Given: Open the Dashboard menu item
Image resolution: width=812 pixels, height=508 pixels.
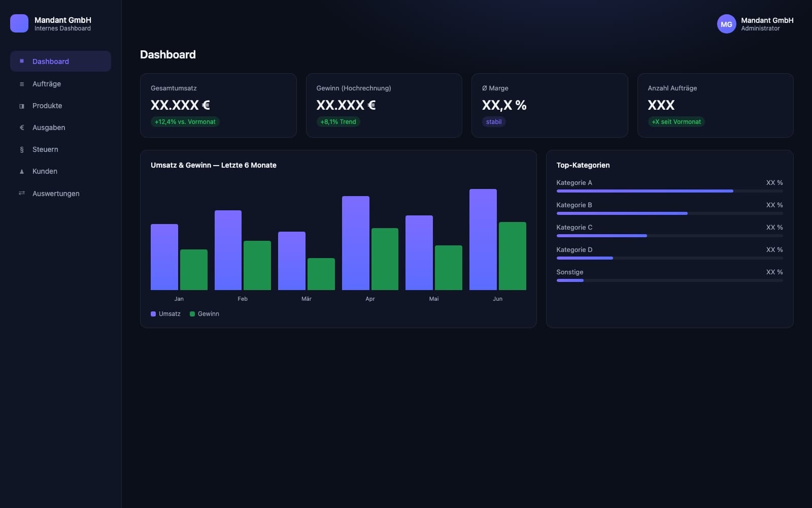Looking at the screenshot, I should [60, 61].
